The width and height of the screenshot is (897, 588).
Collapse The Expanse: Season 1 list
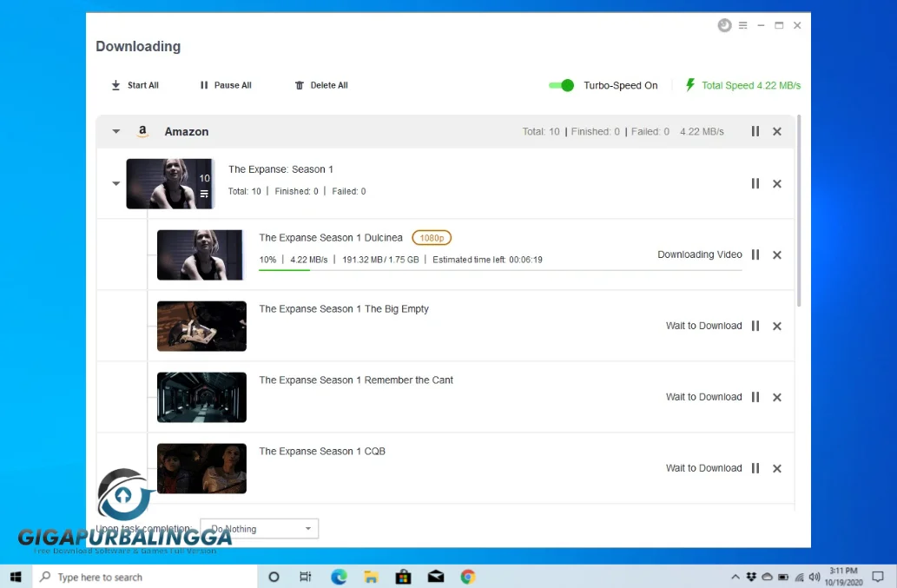pyautogui.click(x=115, y=183)
